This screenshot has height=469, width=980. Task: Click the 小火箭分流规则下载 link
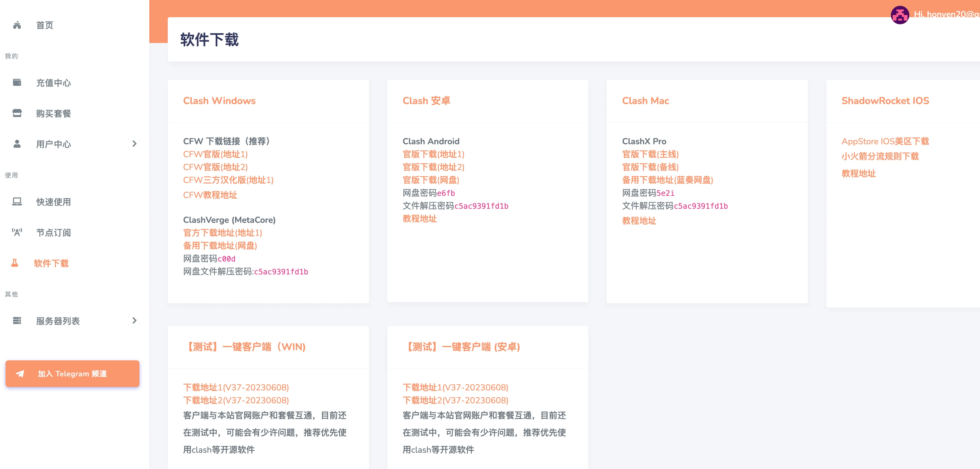[x=880, y=156]
